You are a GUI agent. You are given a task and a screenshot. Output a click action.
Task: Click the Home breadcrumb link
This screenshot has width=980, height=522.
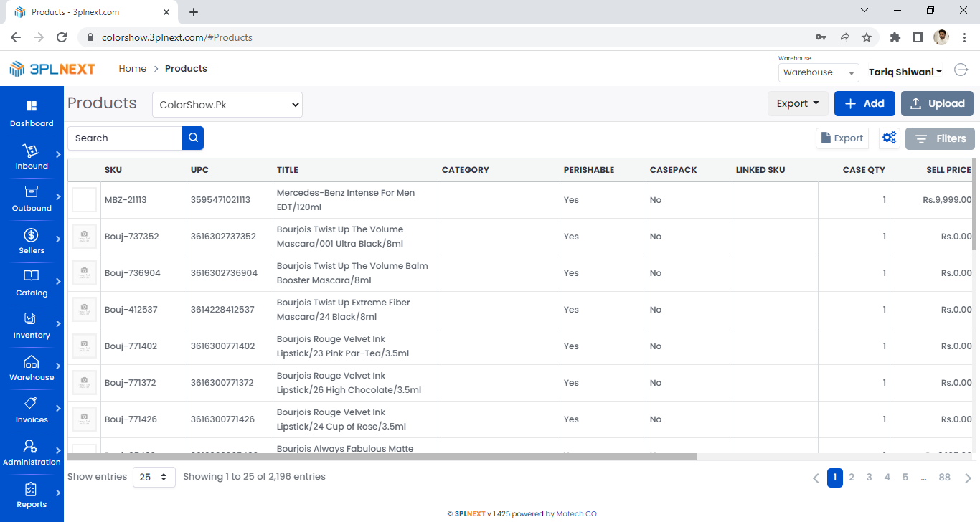133,69
